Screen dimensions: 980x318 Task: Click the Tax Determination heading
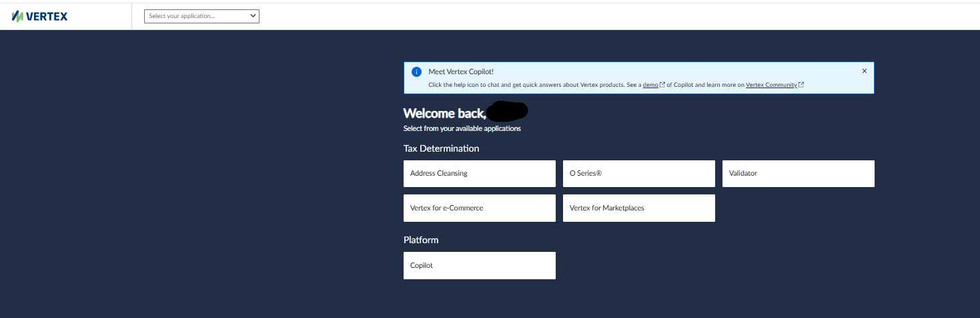coord(441,148)
